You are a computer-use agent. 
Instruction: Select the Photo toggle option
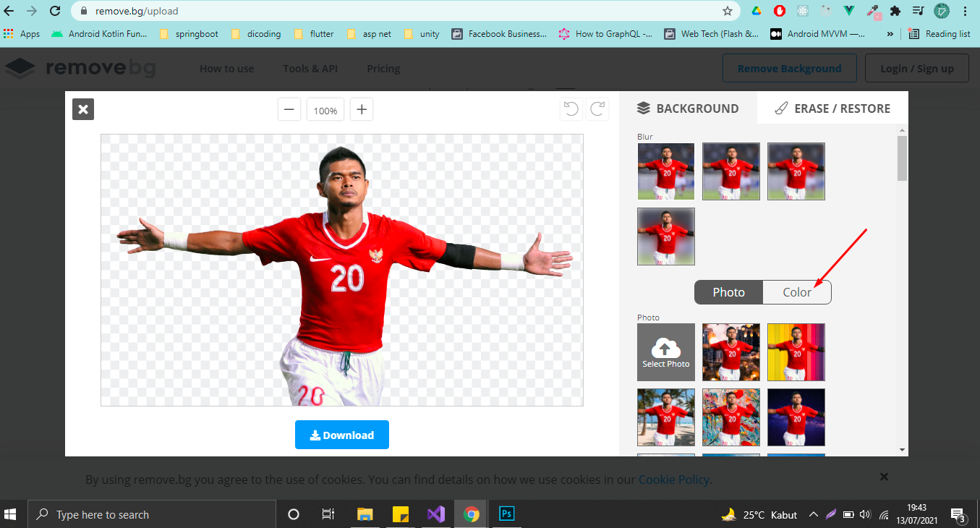[x=728, y=292]
